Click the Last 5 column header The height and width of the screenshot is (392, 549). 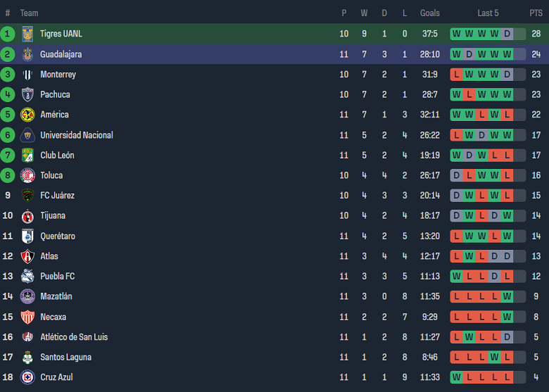[488, 13]
